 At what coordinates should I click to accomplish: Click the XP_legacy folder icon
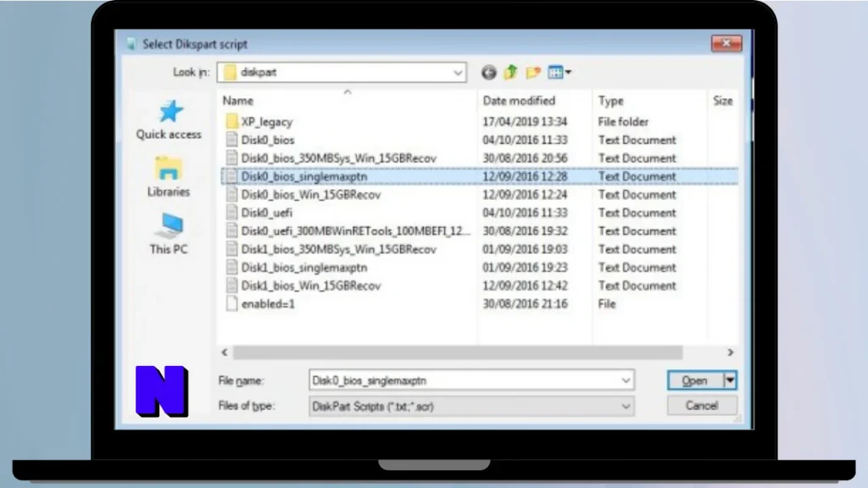point(231,122)
